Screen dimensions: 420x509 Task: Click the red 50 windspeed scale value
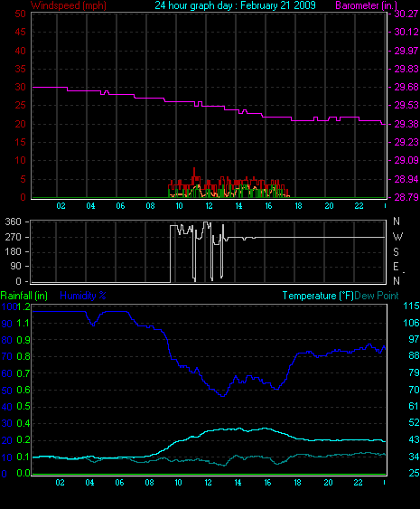(20, 14)
